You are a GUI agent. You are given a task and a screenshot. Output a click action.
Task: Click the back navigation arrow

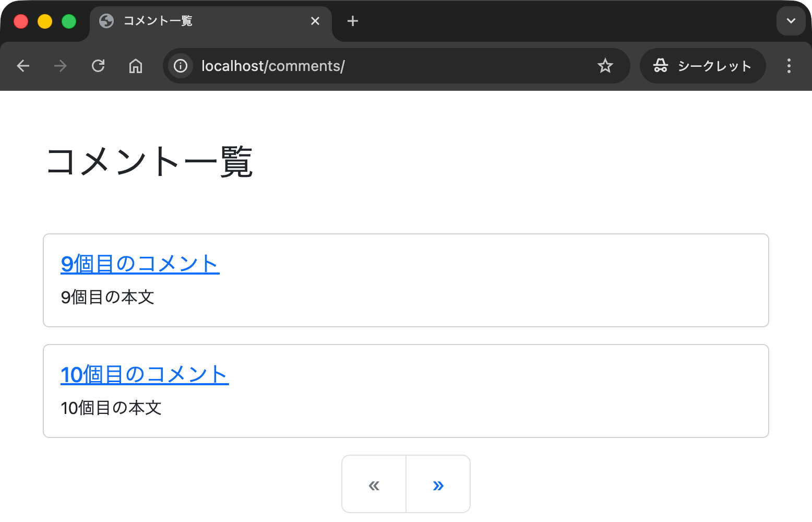point(23,66)
